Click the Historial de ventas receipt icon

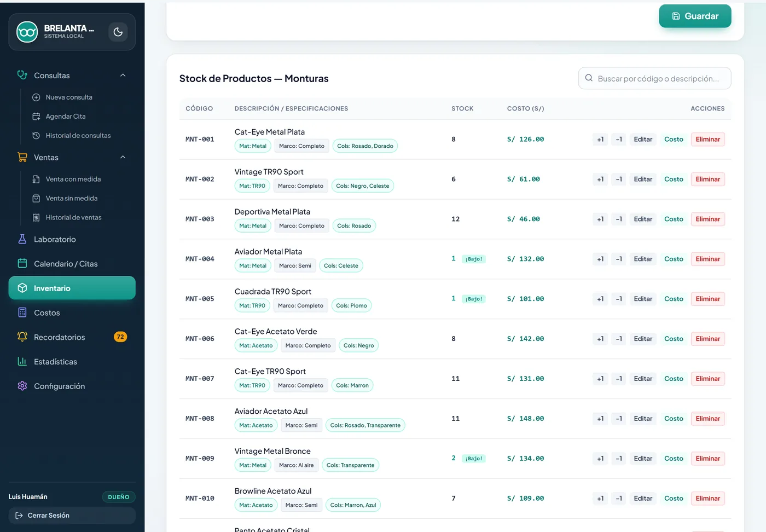(x=36, y=218)
